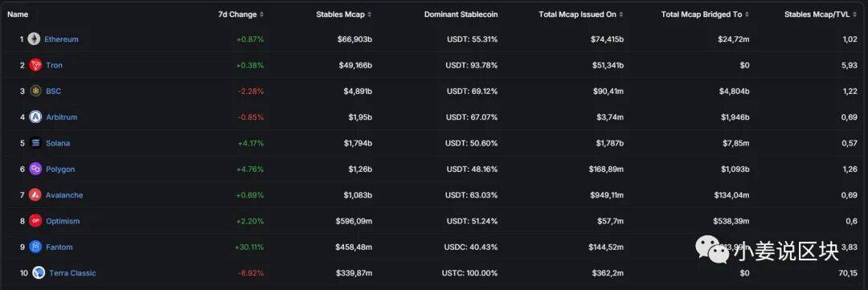Open the Terra Classic chain link
Screen dimensions: 868x290
pyautogui.click(x=72, y=273)
